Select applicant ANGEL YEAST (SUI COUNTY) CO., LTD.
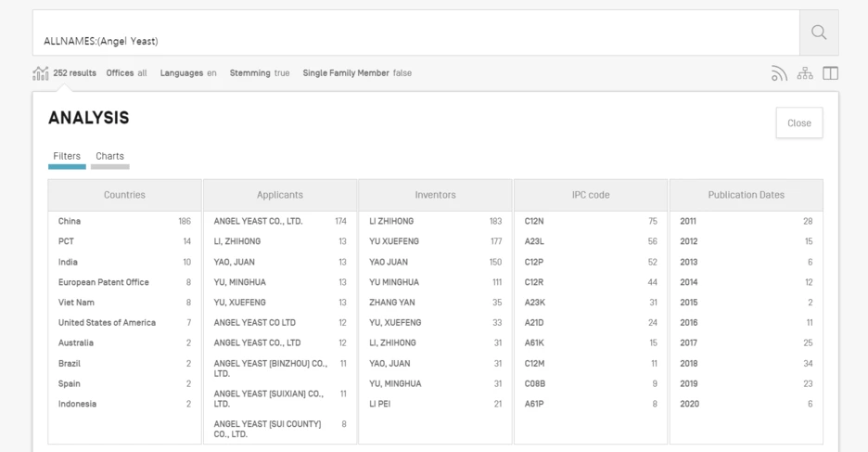Screen dimensions: 868x452 280,430
